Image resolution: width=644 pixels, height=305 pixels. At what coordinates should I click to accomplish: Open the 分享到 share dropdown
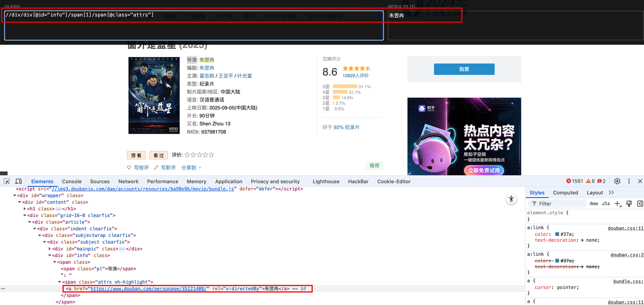click(x=191, y=168)
